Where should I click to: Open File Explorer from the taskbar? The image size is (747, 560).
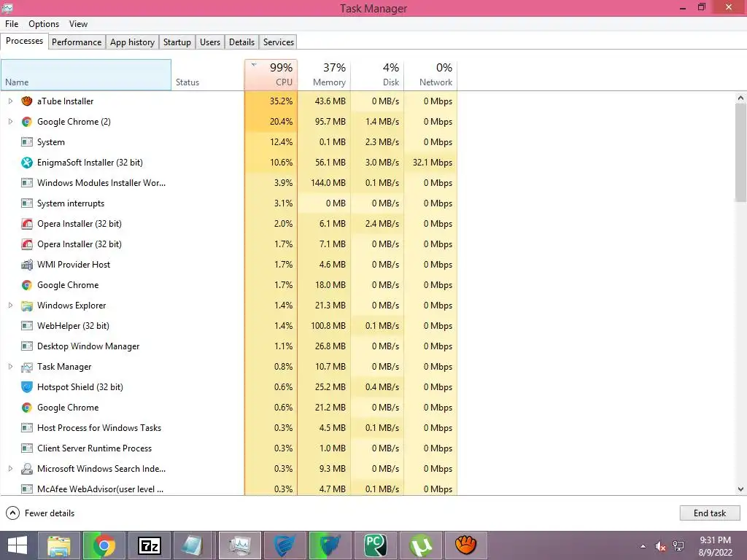59,545
